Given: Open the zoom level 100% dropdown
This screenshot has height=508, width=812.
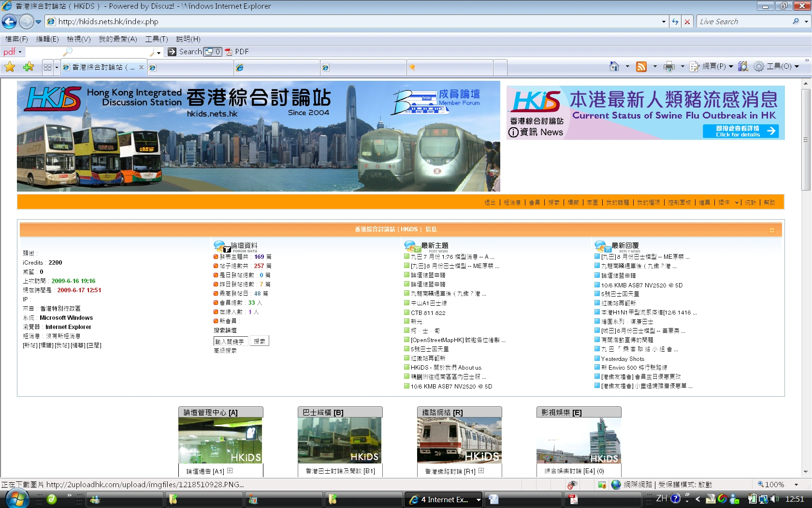Looking at the screenshot, I should 796,485.
